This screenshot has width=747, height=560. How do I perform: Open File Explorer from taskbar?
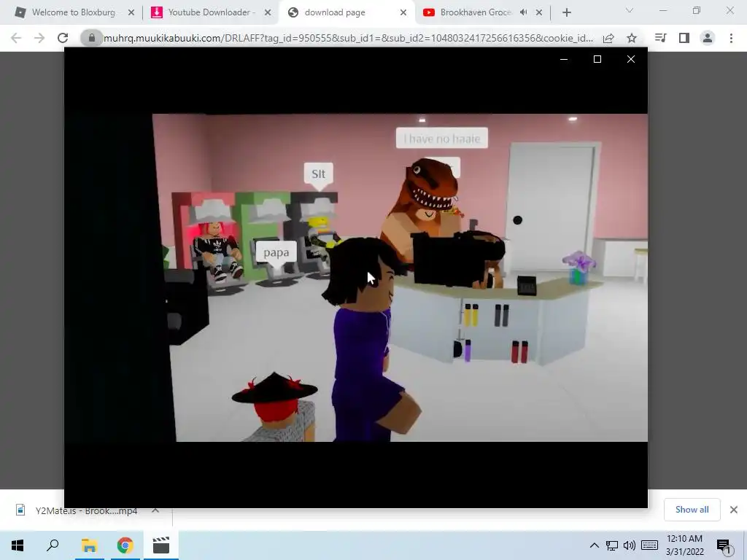[89, 545]
